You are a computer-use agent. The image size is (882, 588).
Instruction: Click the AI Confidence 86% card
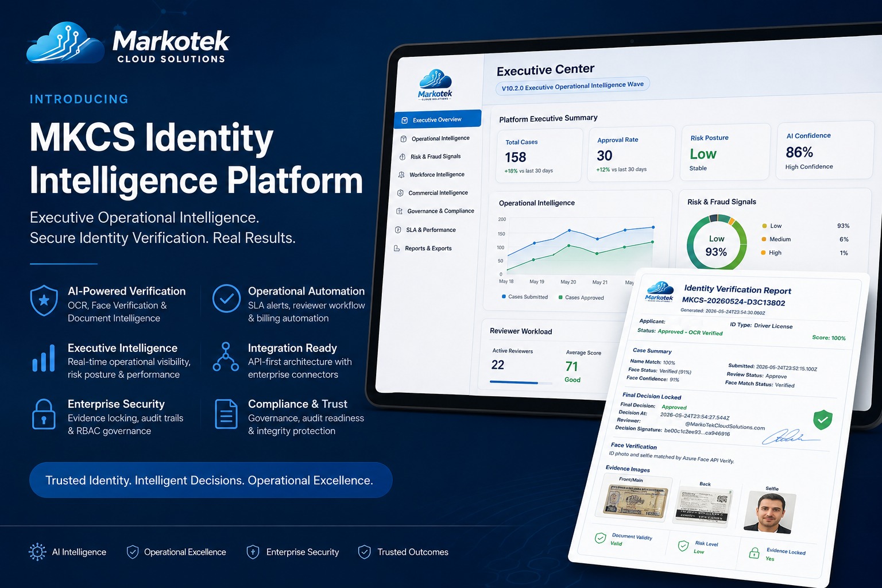tap(825, 150)
